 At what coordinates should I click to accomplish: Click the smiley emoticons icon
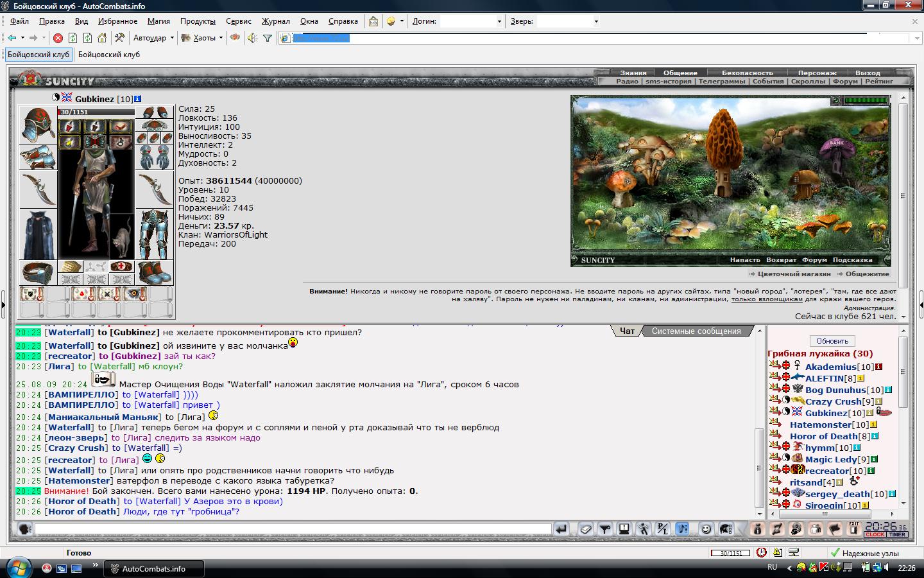point(706,529)
